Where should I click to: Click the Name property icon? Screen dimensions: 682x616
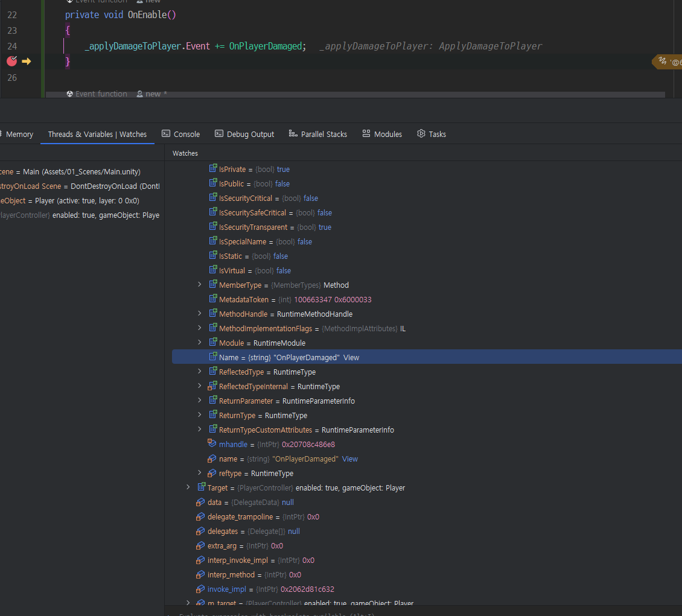pyautogui.click(x=212, y=357)
